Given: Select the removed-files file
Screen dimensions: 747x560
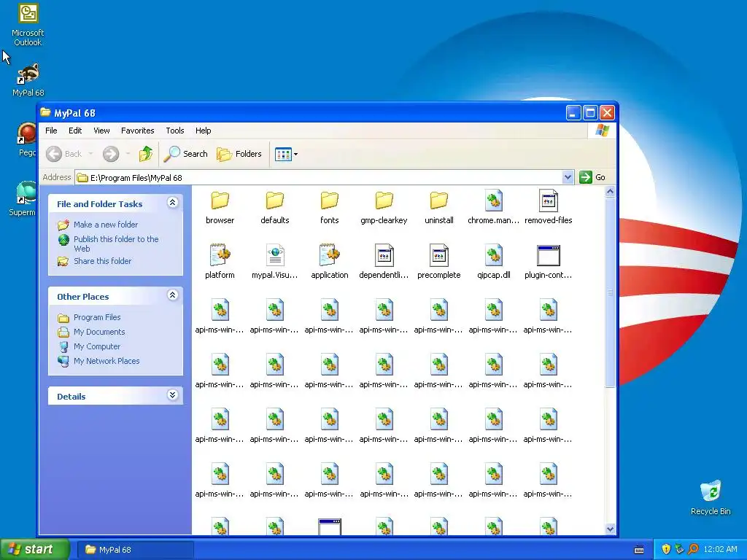Looking at the screenshot, I should coord(549,206).
